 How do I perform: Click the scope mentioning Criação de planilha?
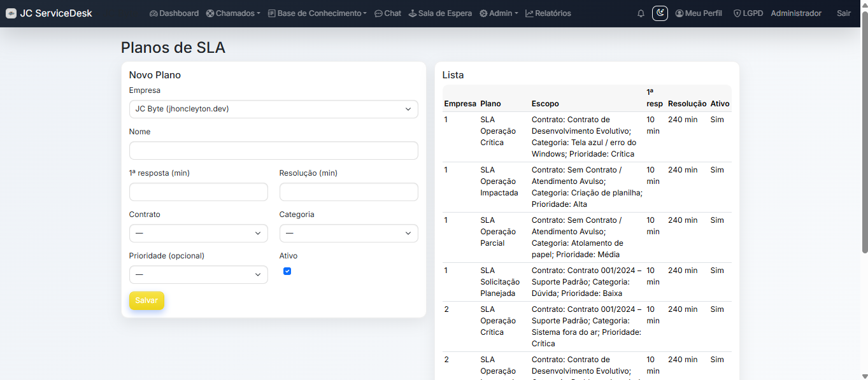tap(587, 187)
